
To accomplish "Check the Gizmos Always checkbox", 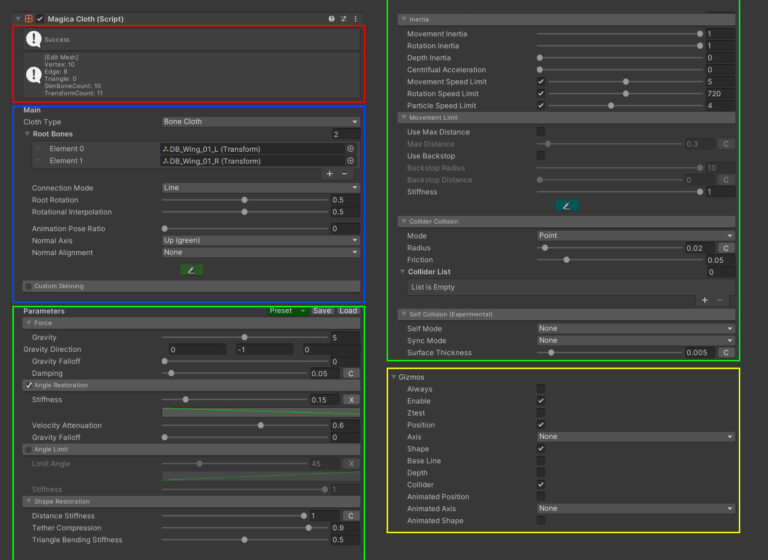I will [x=541, y=389].
